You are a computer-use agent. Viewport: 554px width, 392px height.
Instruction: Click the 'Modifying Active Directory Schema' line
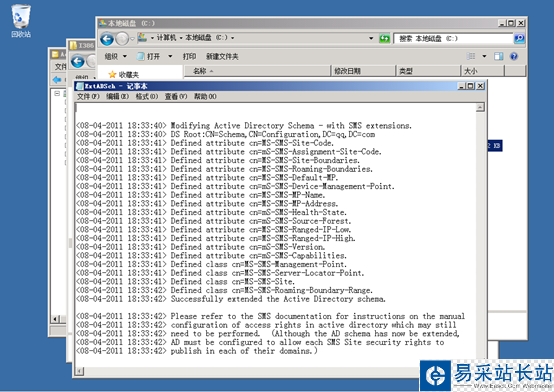[244, 125]
